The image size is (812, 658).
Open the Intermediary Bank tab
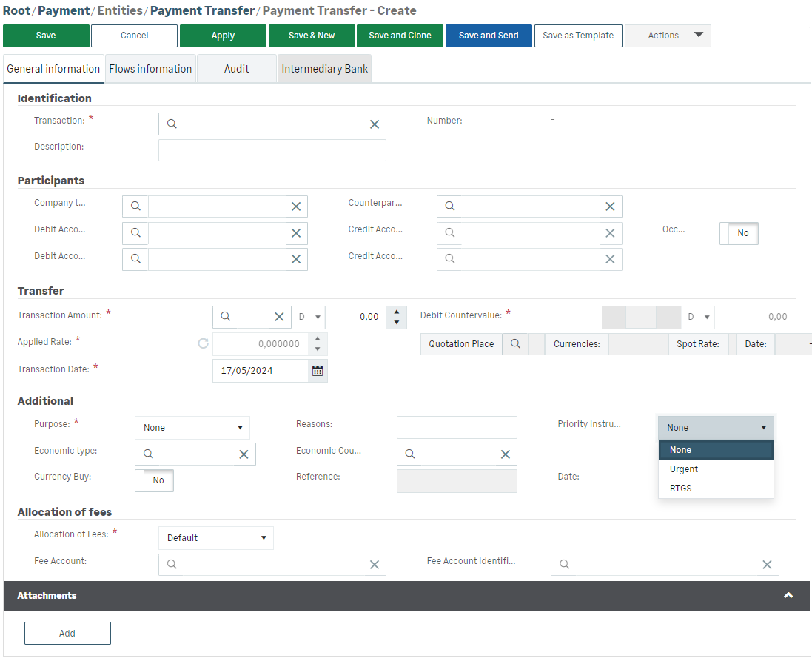325,69
